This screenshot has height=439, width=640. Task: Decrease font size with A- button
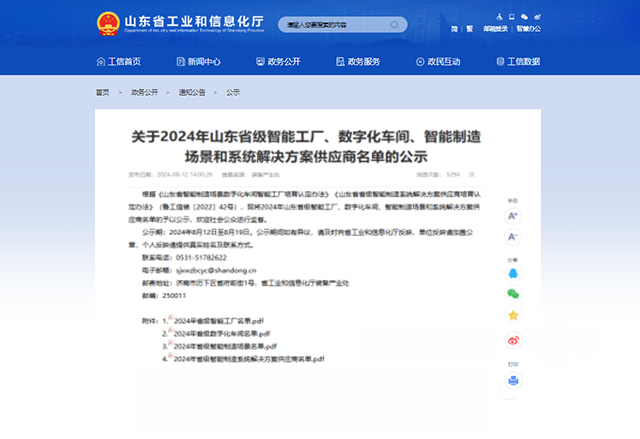513,237
